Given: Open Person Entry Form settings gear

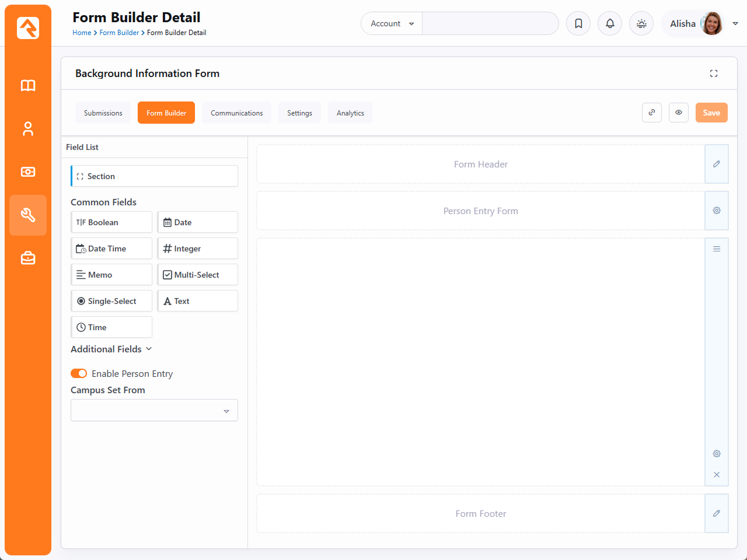Looking at the screenshot, I should pyautogui.click(x=717, y=211).
